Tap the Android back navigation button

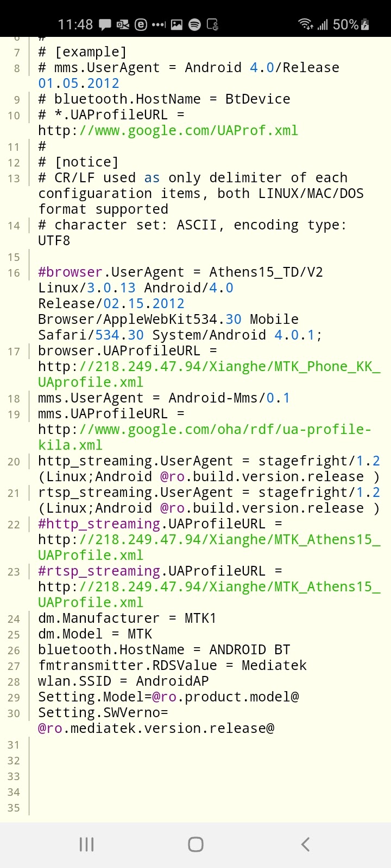point(305,844)
